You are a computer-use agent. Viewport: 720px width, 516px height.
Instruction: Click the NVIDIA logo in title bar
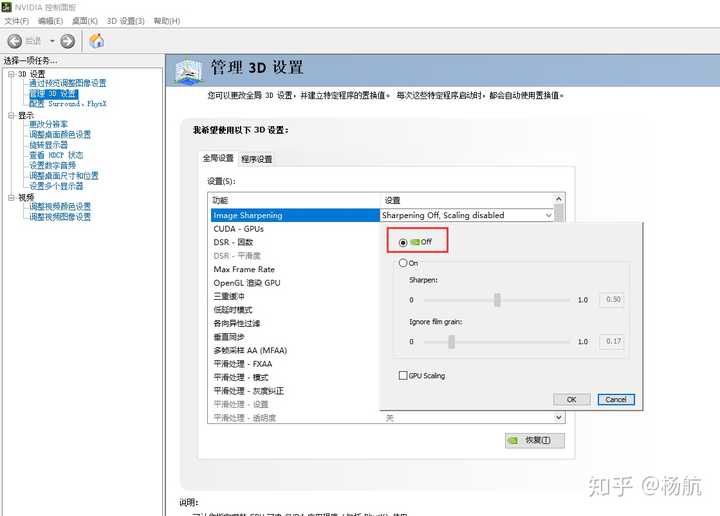pos(6,7)
